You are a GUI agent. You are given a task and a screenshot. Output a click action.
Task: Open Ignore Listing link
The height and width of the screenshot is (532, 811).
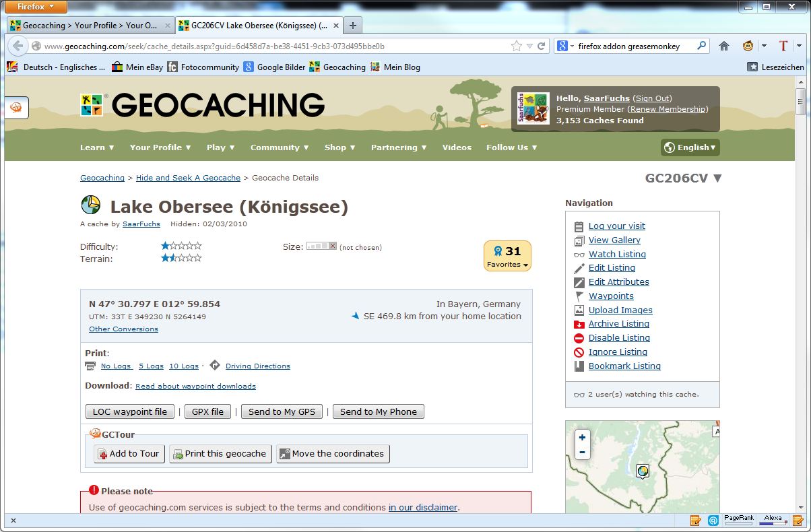coord(618,352)
